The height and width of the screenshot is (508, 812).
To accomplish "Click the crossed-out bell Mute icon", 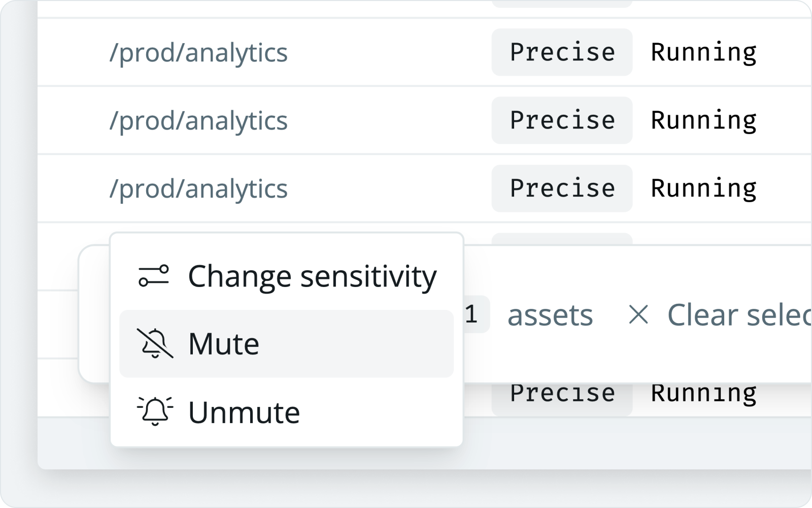I will 155,343.
